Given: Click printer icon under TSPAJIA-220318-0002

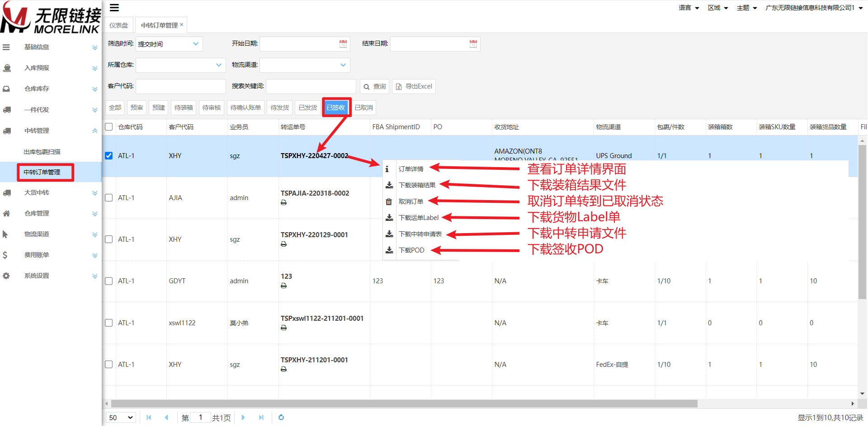Looking at the screenshot, I should [283, 202].
